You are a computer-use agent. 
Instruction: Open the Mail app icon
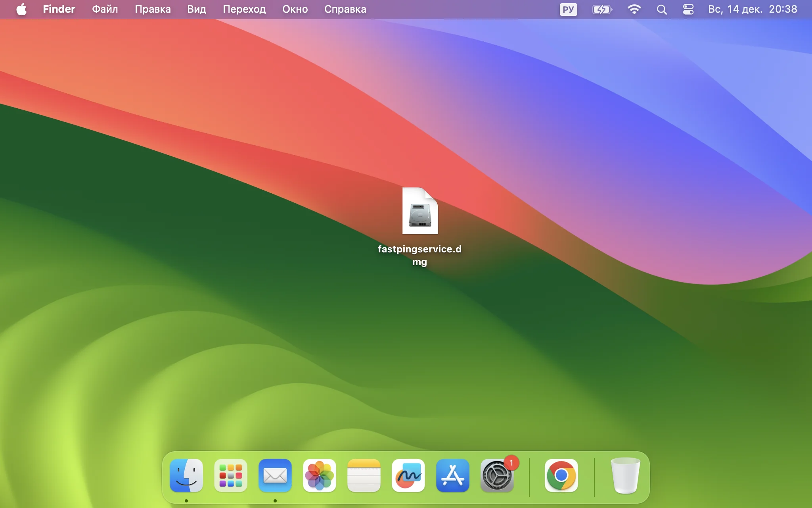[275, 475]
